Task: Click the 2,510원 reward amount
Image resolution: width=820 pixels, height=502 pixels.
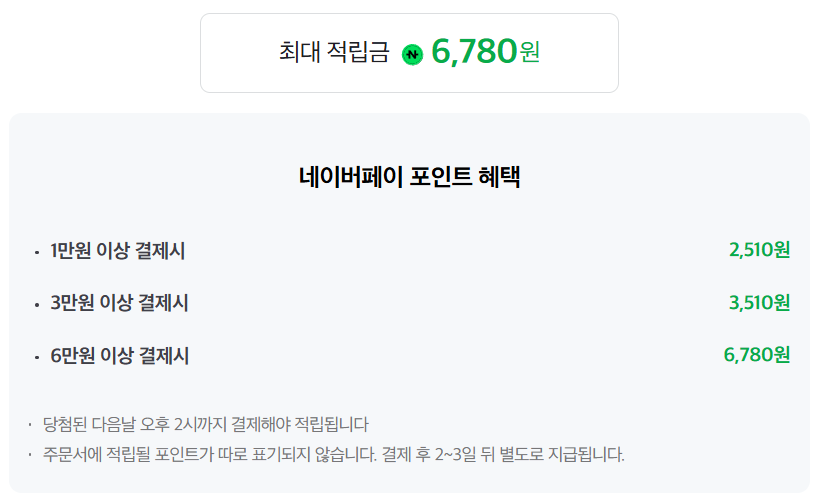Action: (759, 250)
